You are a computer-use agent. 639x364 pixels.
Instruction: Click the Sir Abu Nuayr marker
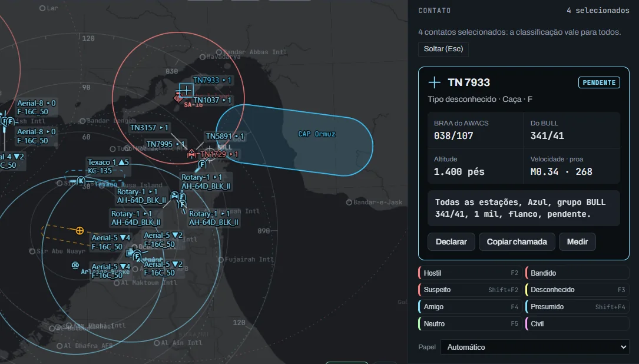(x=32, y=251)
